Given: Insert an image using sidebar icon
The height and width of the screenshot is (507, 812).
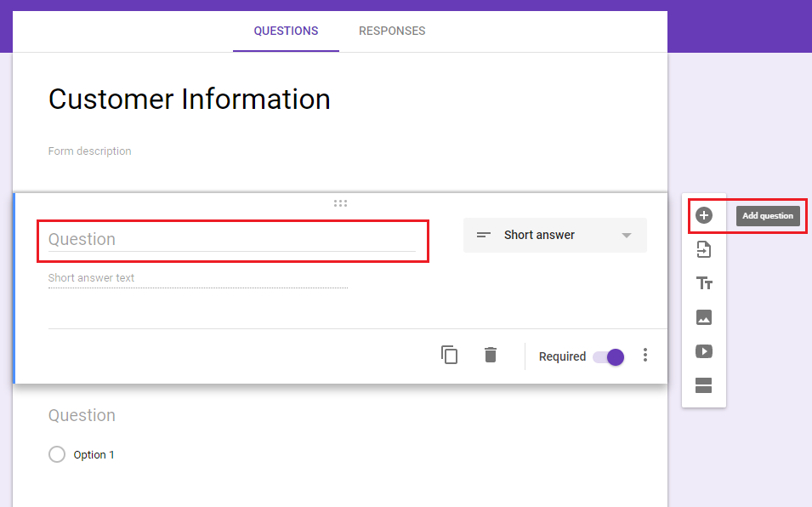Looking at the screenshot, I should click(704, 317).
